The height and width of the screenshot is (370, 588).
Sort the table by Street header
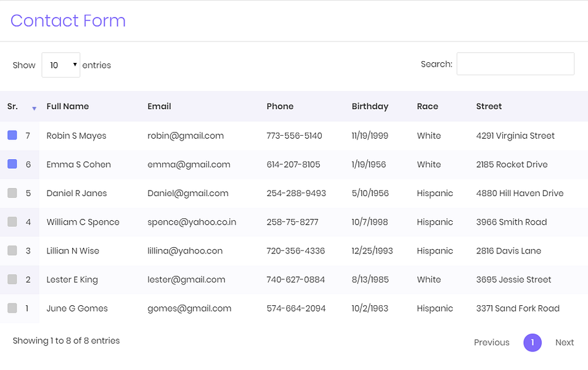pos(489,106)
